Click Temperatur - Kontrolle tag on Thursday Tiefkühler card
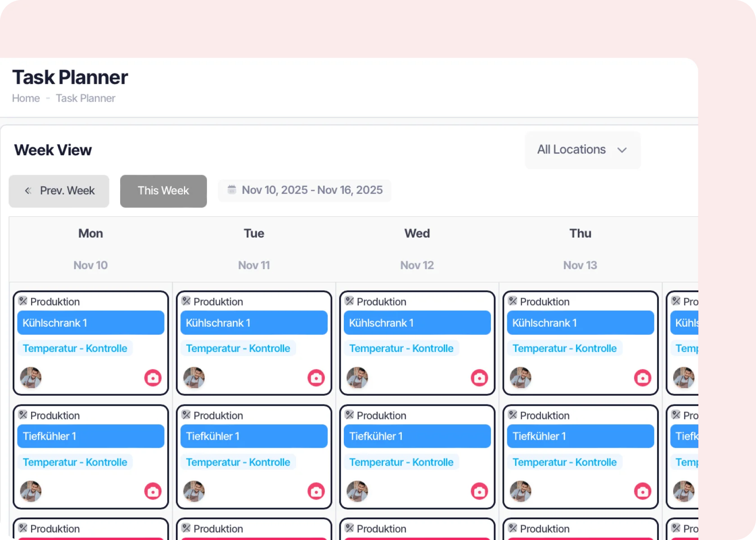Image resolution: width=756 pixels, height=540 pixels. [565, 462]
